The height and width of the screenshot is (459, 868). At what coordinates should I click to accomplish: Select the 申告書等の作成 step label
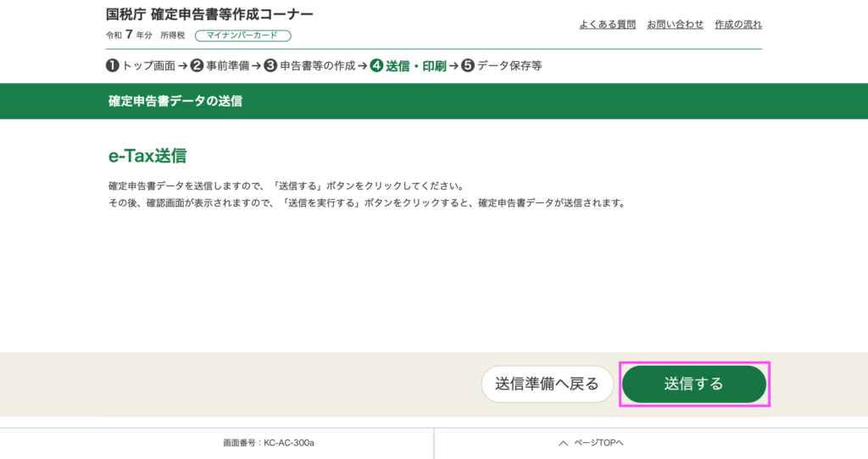point(318,66)
